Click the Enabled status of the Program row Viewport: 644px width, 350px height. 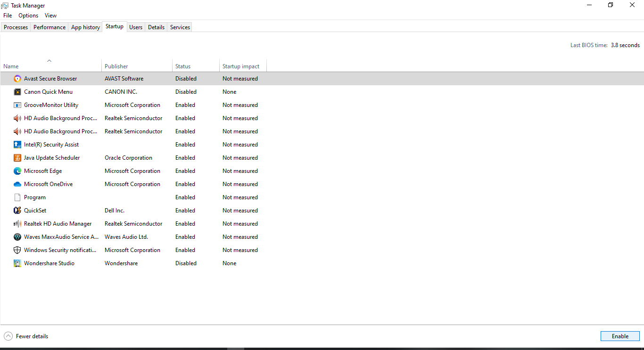tap(185, 197)
